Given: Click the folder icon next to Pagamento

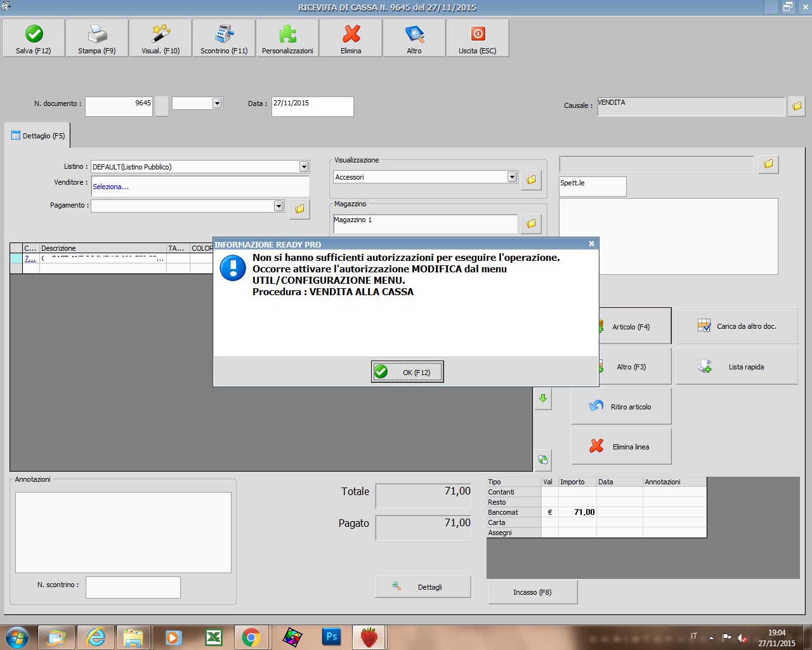Looking at the screenshot, I should 299,208.
